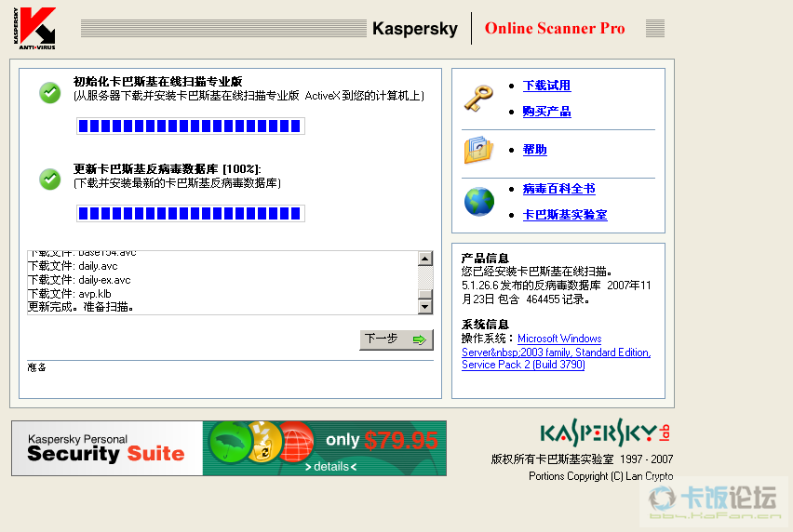The width and height of the screenshot is (793, 532).
Task: Click the 系统信息 heading
Action: click(485, 324)
